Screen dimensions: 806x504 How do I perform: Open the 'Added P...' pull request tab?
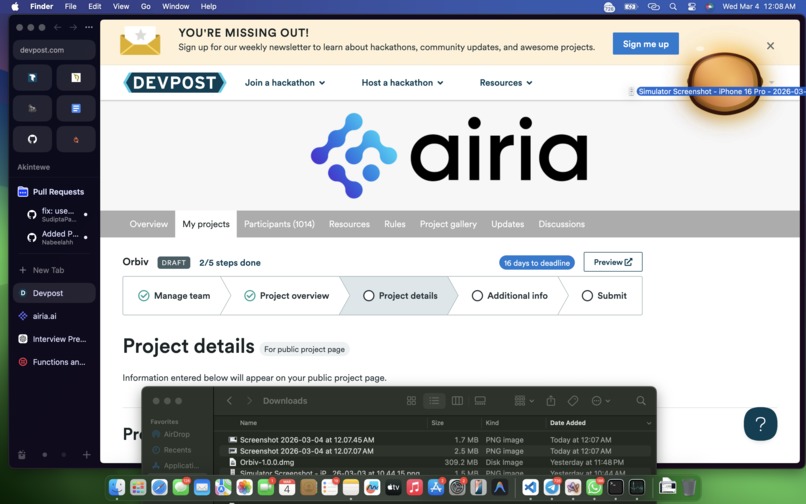coord(57,237)
